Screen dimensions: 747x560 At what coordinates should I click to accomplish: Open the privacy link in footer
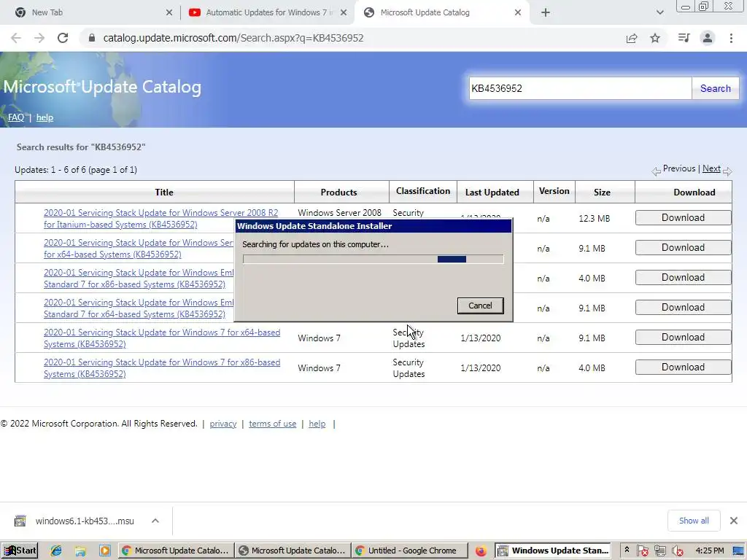[223, 424]
